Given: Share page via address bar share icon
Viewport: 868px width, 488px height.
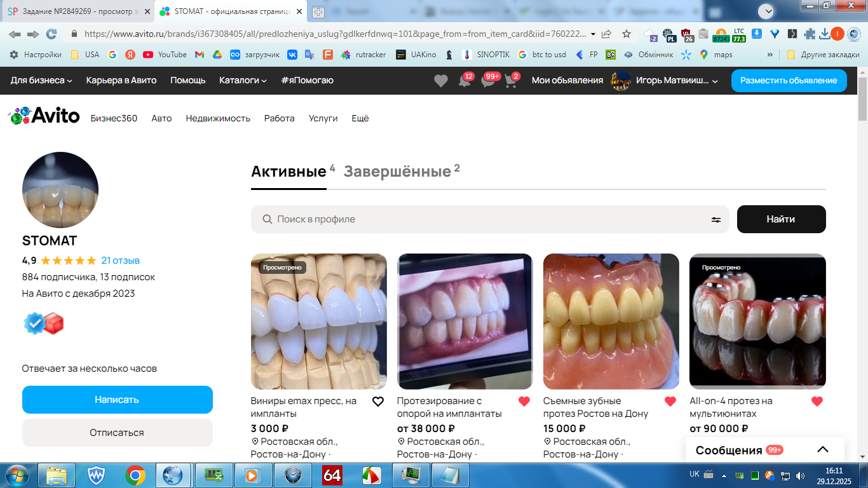Looking at the screenshot, I should (607, 34).
